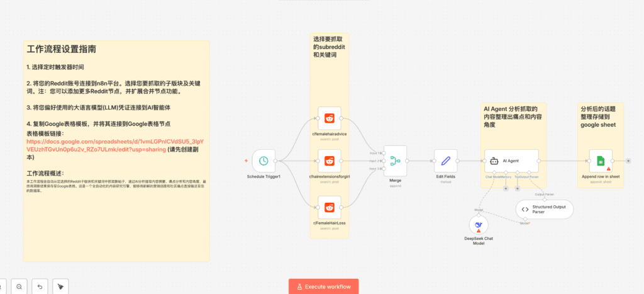This screenshot has height=294, width=644.
Task: Open the r/femalehairadvice Reddit node
Action: 329,118
